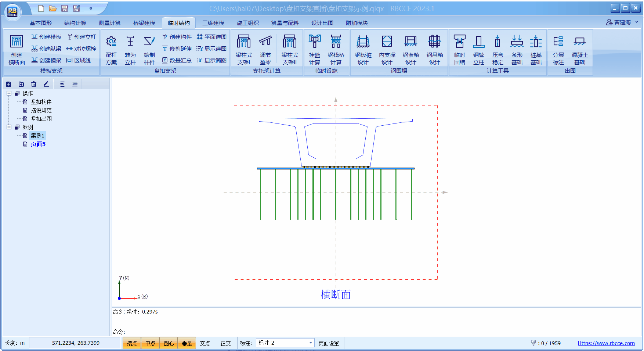Collapse the 操作 tree node

[9, 93]
